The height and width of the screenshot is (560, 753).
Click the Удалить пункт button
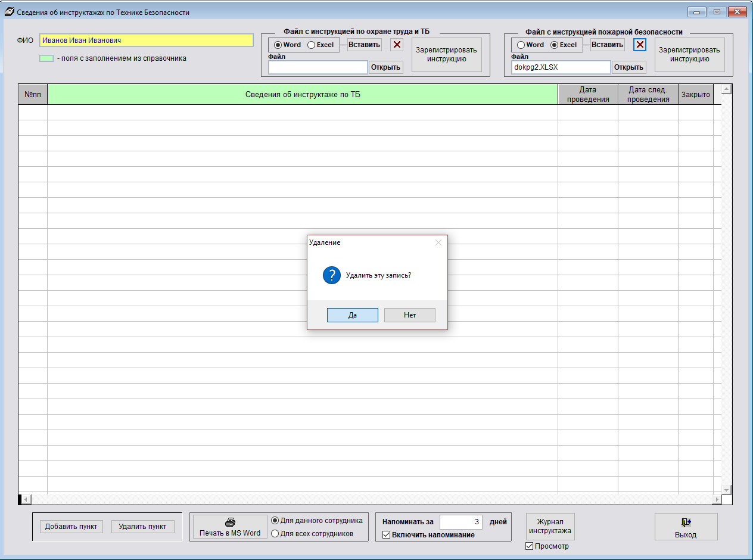tap(142, 527)
